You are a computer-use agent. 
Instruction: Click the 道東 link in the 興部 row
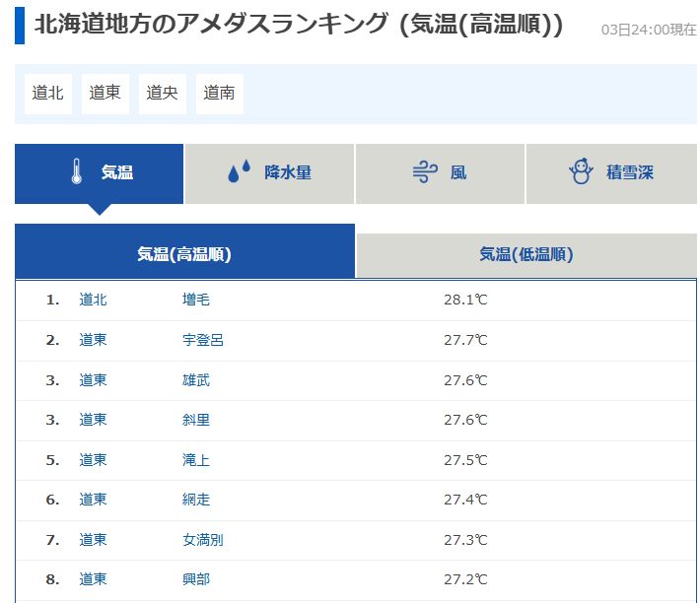[94, 579]
